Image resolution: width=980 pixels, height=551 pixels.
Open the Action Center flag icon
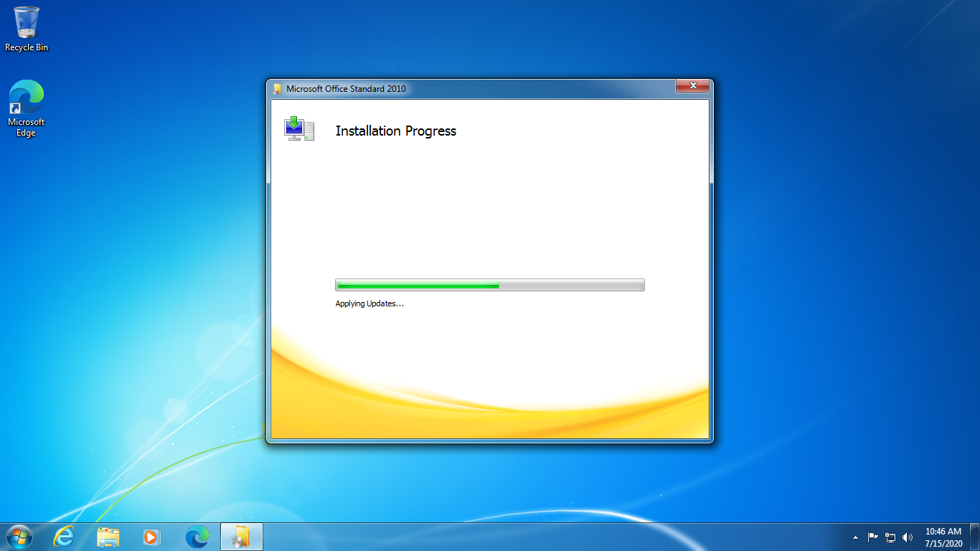click(873, 537)
